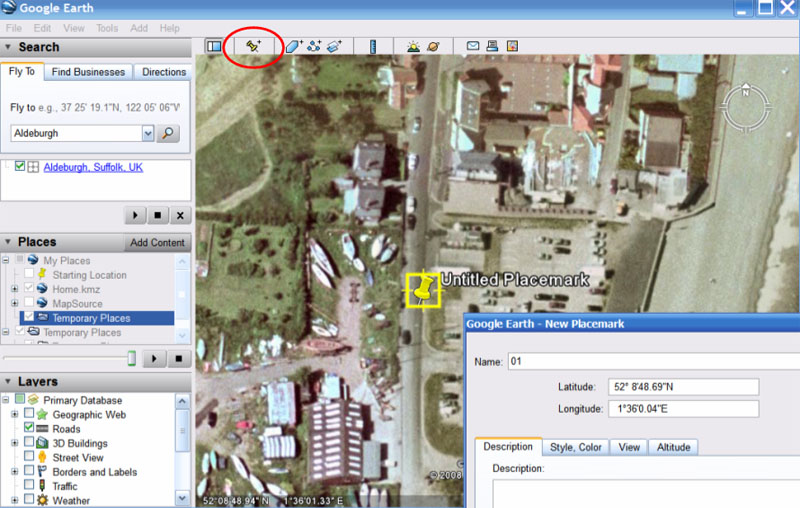
Task: Click the placemark Name input field
Action: click(x=654, y=361)
